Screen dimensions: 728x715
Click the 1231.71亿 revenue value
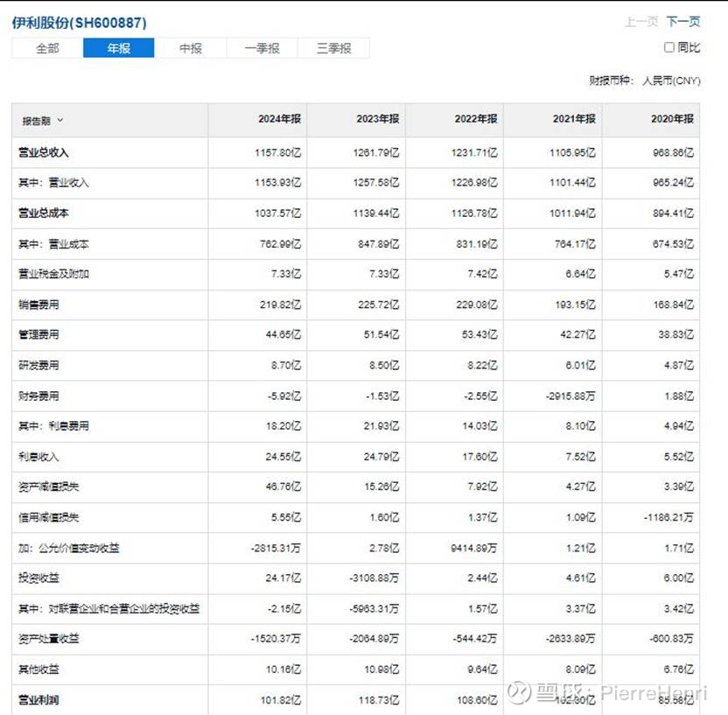coord(474,153)
